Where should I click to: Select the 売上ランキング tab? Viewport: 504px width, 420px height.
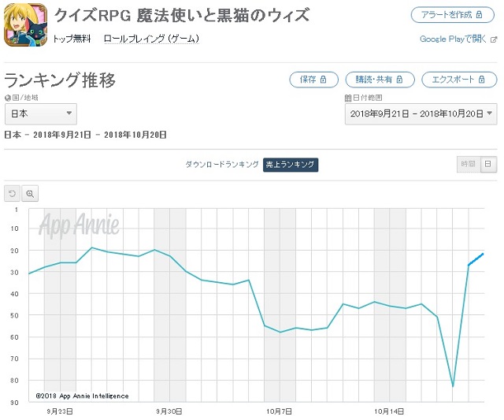point(290,164)
